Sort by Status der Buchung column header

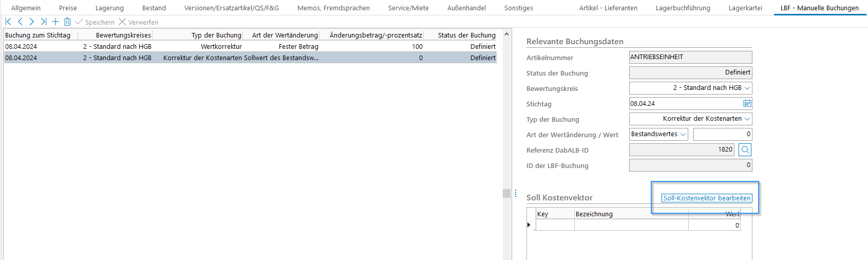tap(466, 35)
